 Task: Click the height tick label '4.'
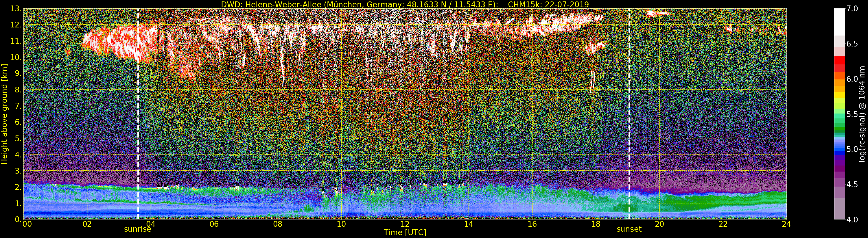click(x=18, y=155)
